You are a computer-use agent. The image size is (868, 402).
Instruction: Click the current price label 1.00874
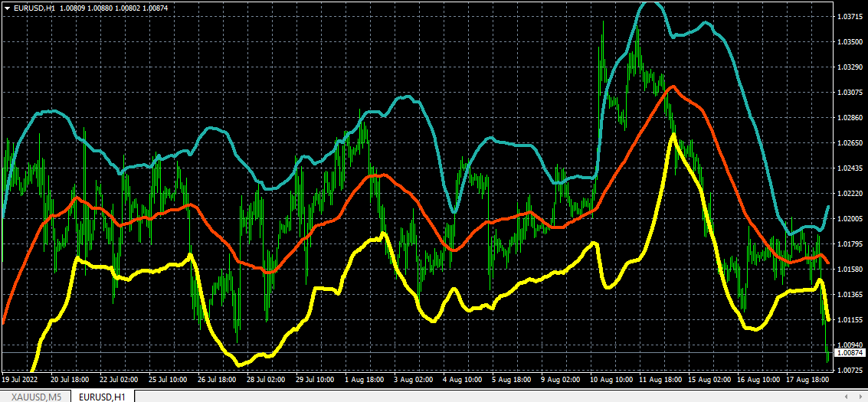851,352
